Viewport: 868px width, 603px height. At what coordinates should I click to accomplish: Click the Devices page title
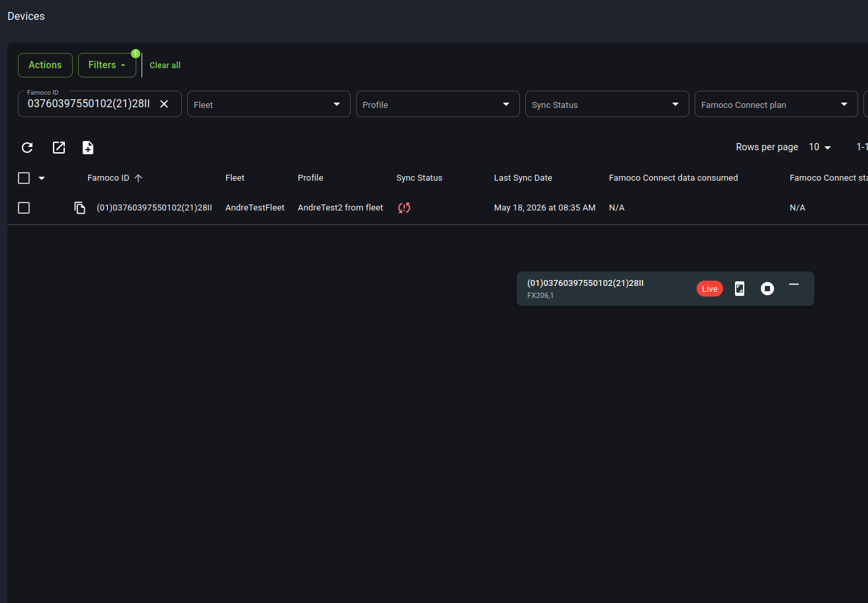coord(26,16)
